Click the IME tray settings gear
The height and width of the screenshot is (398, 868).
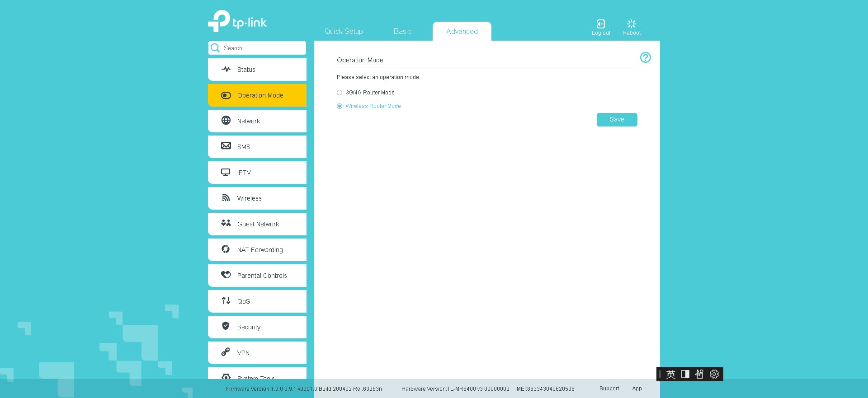coord(714,374)
